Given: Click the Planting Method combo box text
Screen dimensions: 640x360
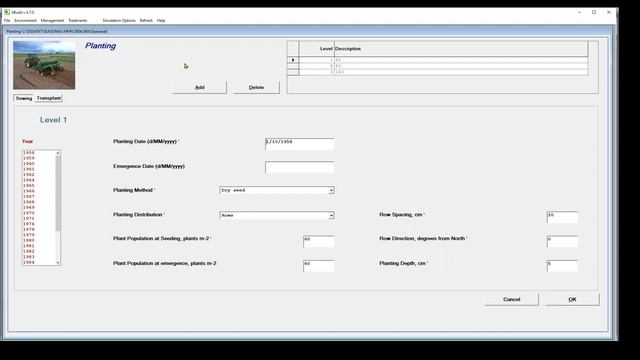Looking at the screenshot, I should [x=274, y=191].
